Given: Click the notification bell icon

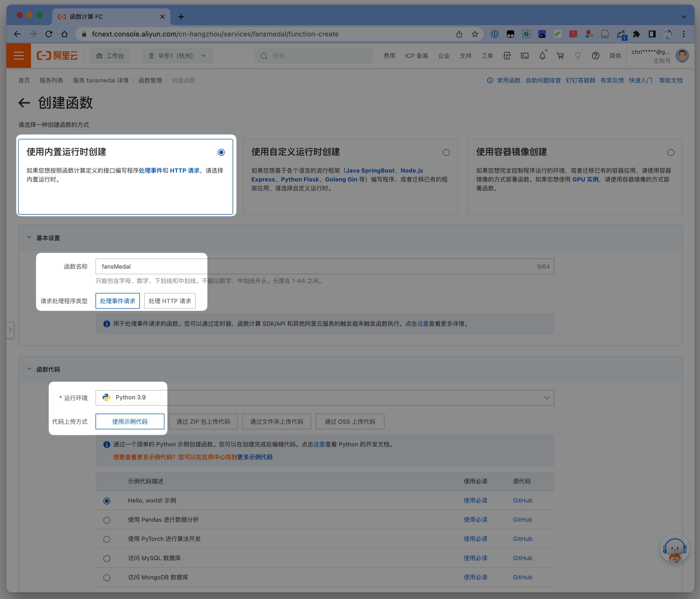Looking at the screenshot, I should [542, 56].
